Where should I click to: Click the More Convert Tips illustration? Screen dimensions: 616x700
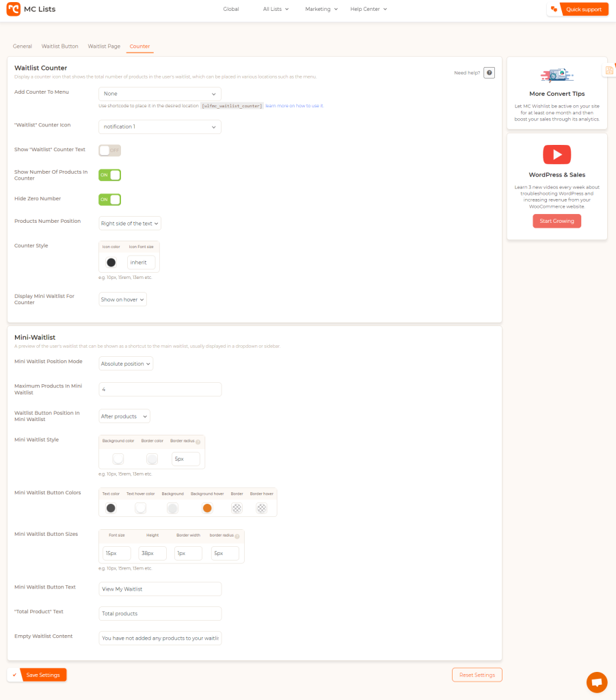pyautogui.click(x=557, y=75)
